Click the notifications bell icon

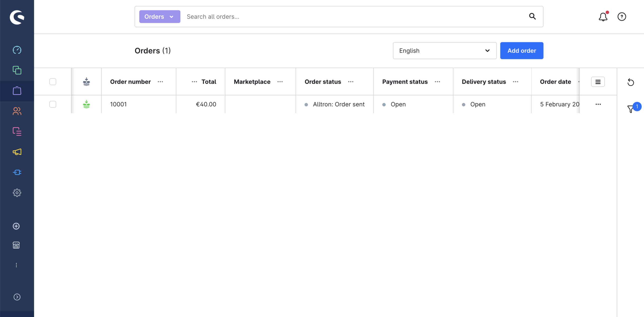tap(603, 17)
